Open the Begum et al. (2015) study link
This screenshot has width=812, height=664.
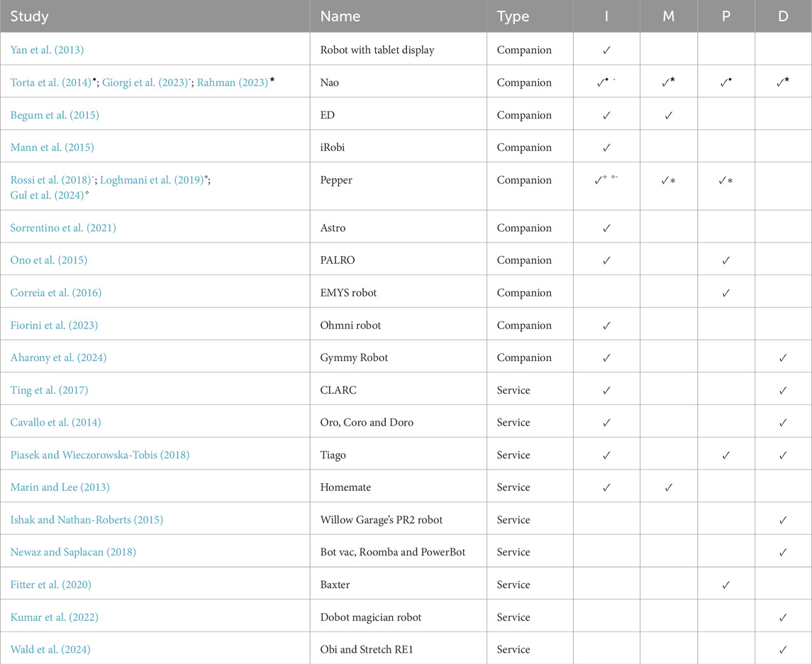coord(55,116)
